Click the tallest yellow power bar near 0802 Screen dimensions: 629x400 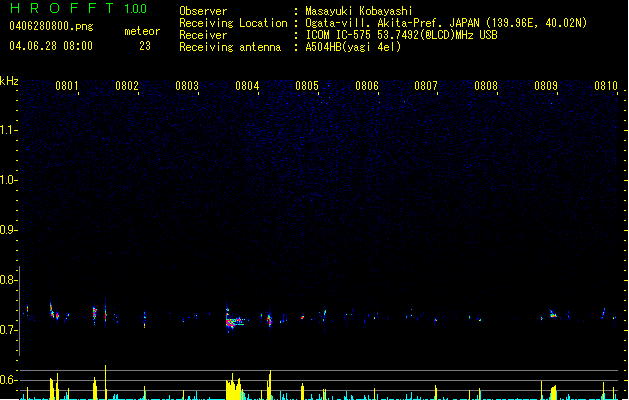coord(106,382)
